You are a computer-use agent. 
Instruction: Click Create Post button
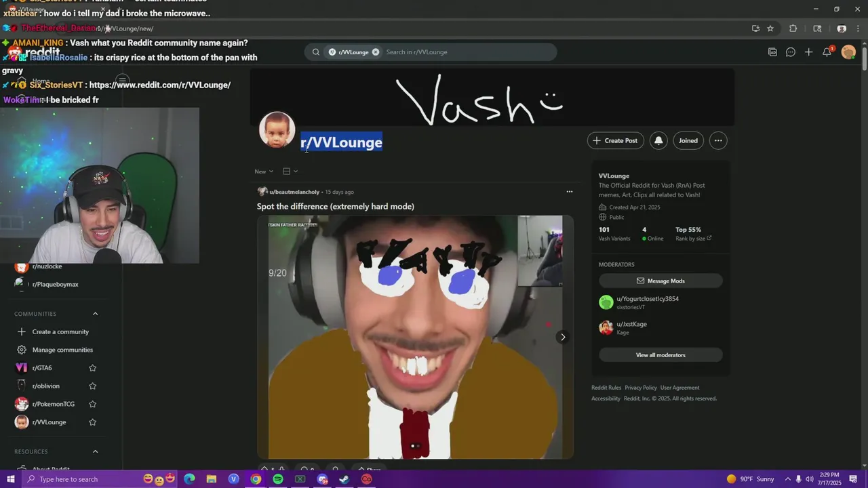[x=615, y=140]
